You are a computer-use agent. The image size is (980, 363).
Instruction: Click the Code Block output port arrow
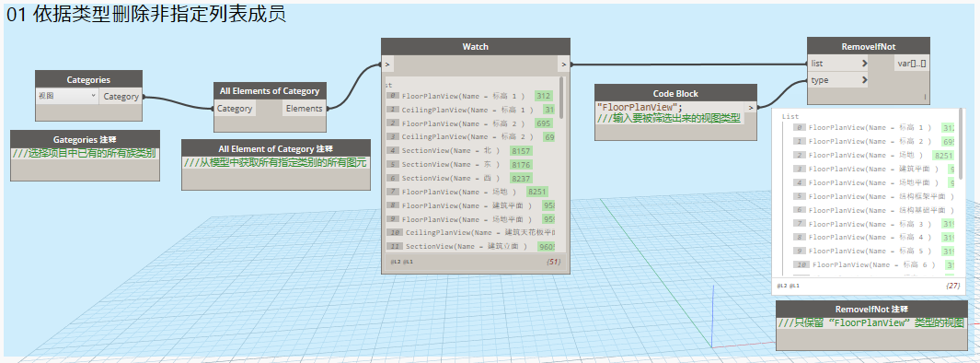[x=751, y=107]
